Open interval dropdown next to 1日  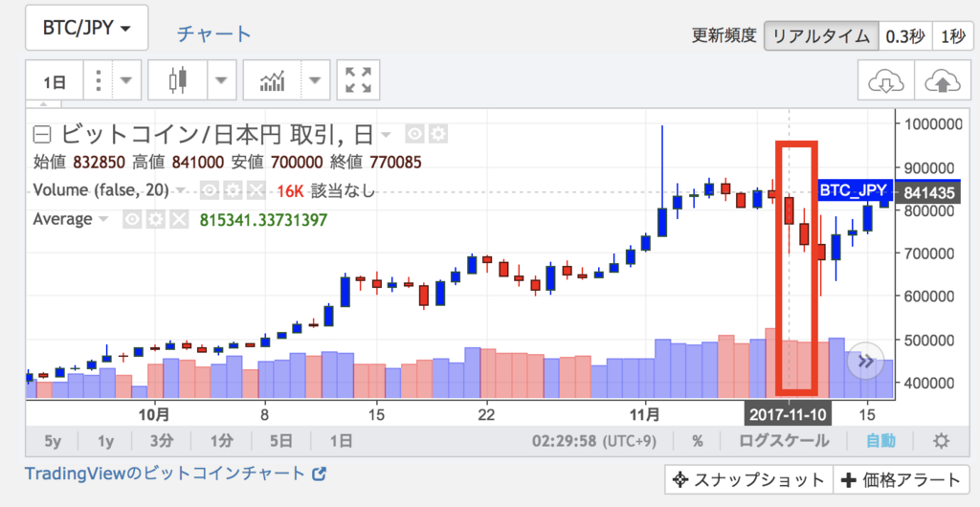point(126,80)
